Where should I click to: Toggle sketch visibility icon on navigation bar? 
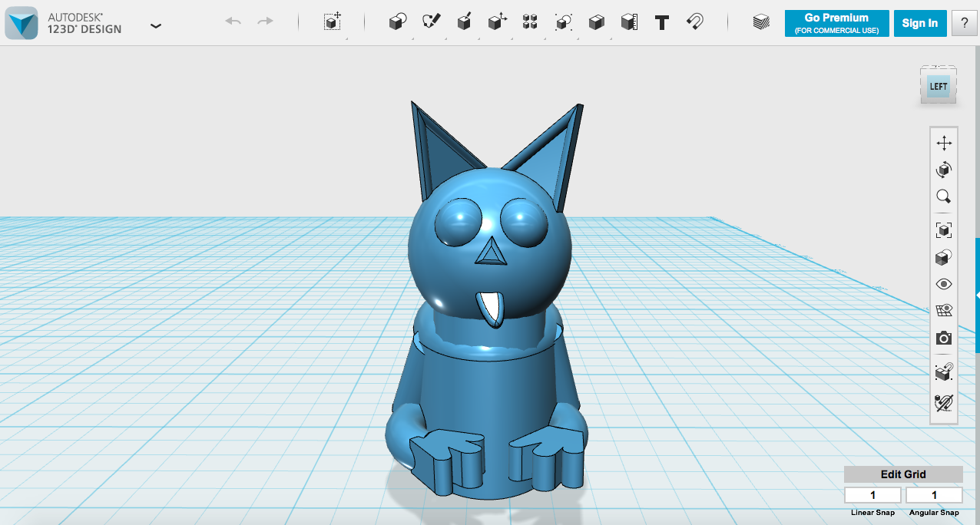[944, 401]
